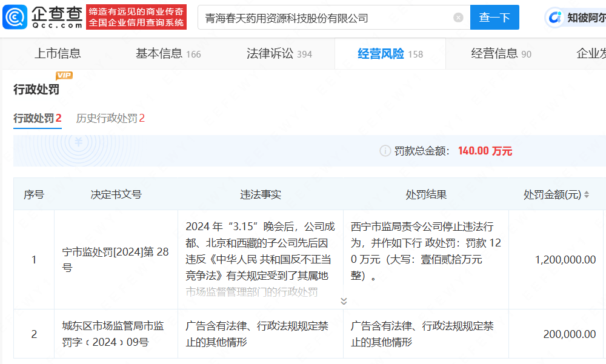Click the 200,000.00 penalty amount
Viewport: 606px width, 364px height.
click(x=570, y=334)
